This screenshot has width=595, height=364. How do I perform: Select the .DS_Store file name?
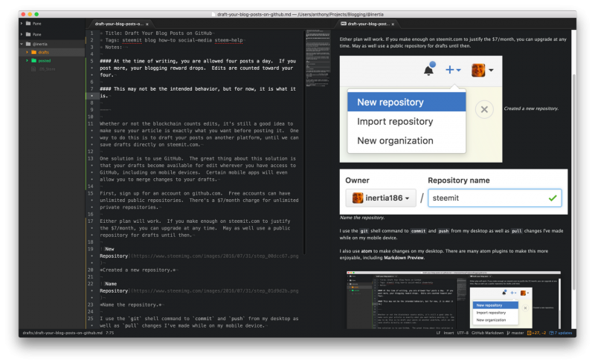tap(47, 69)
